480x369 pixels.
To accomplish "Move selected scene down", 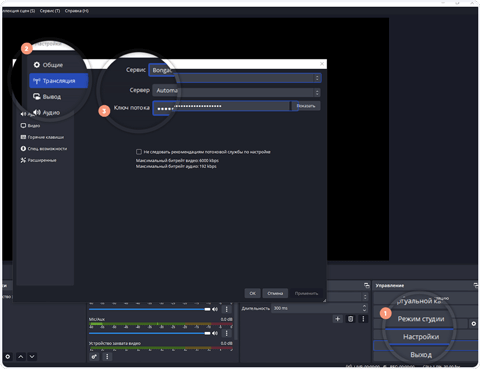I will pos(32,357).
